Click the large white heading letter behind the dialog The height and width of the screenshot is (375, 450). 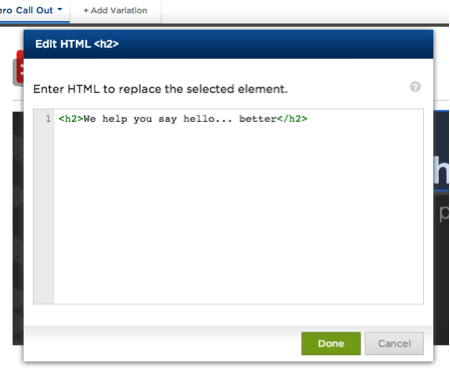coord(441,171)
